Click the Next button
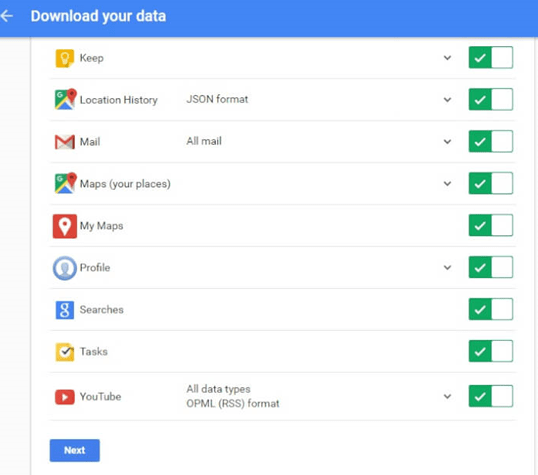 tap(74, 450)
